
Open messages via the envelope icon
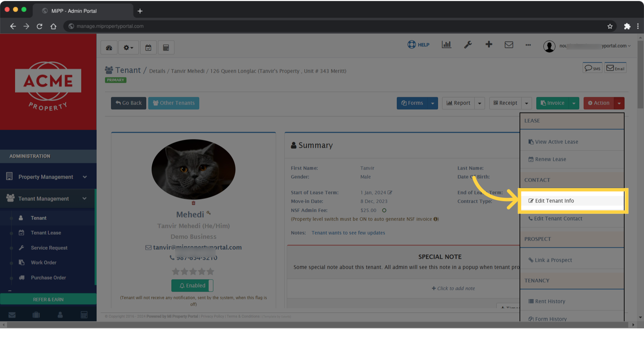coord(509,45)
